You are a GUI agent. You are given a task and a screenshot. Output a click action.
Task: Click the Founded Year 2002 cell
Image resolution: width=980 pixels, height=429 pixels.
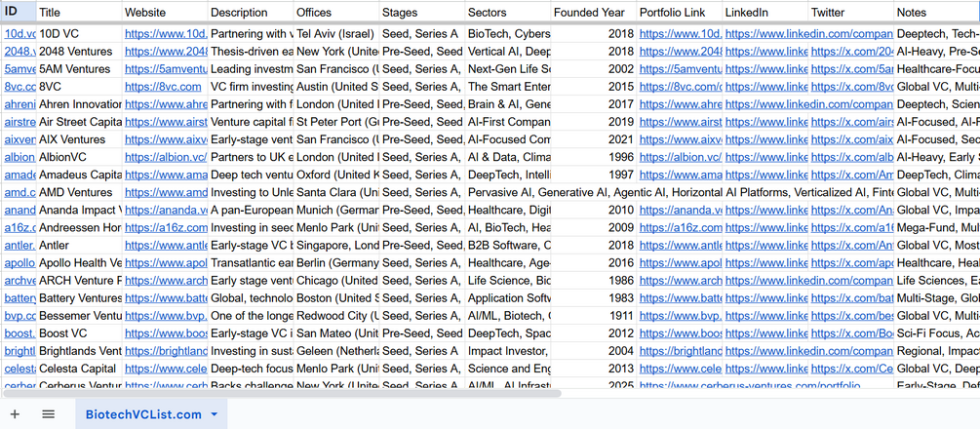click(x=594, y=69)
